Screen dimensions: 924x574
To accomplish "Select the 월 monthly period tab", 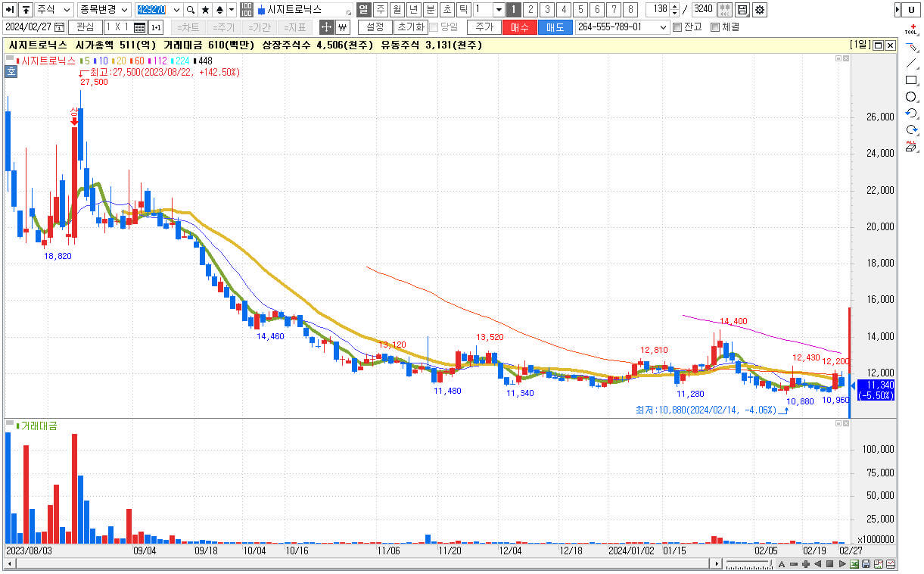I will pyautogui.click(x=397, y=10).
